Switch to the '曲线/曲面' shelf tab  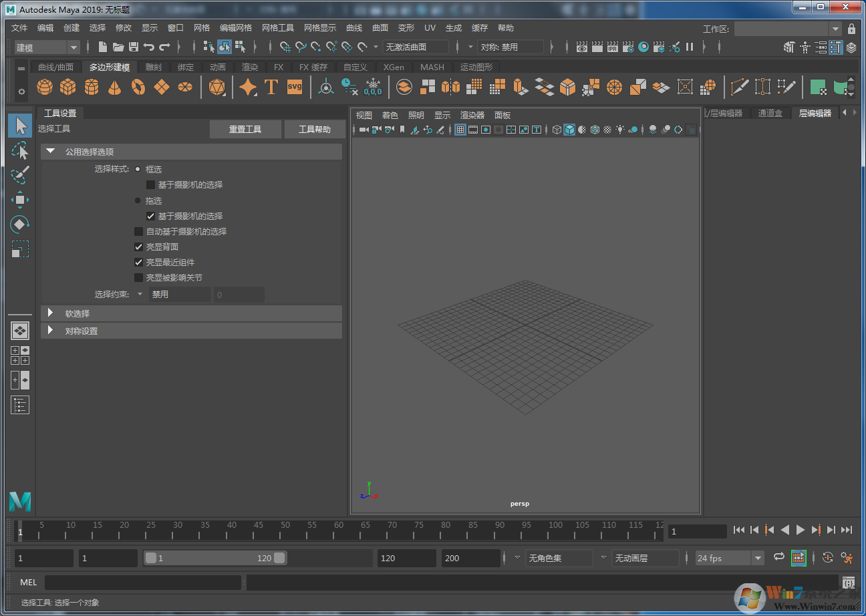(x=55, y=67)
